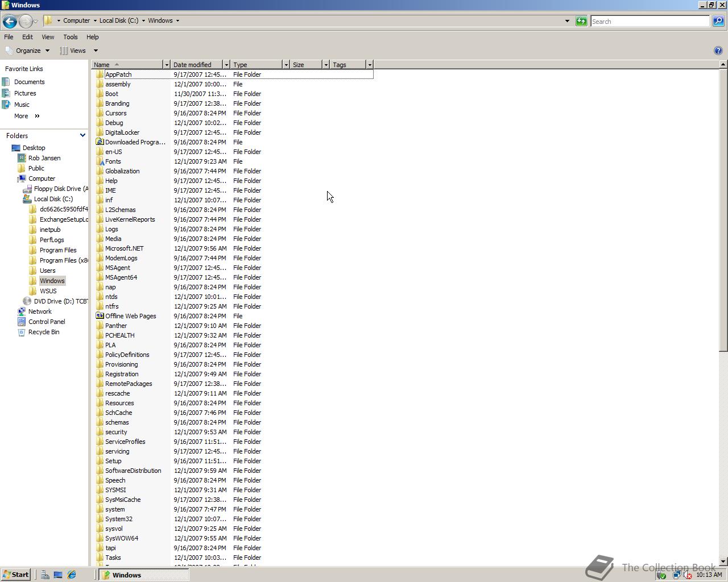Click the Forward navigation arrow

[25, 21]
